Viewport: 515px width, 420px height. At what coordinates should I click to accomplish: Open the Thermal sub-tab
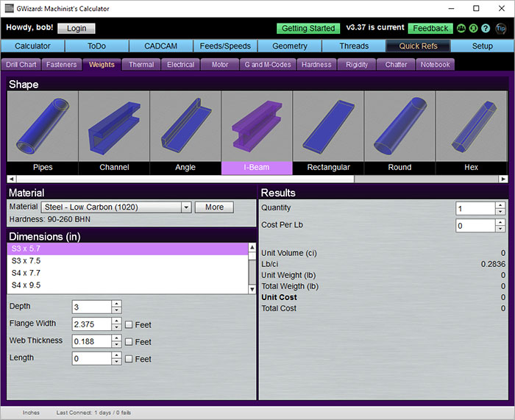[x=141, y=65]
